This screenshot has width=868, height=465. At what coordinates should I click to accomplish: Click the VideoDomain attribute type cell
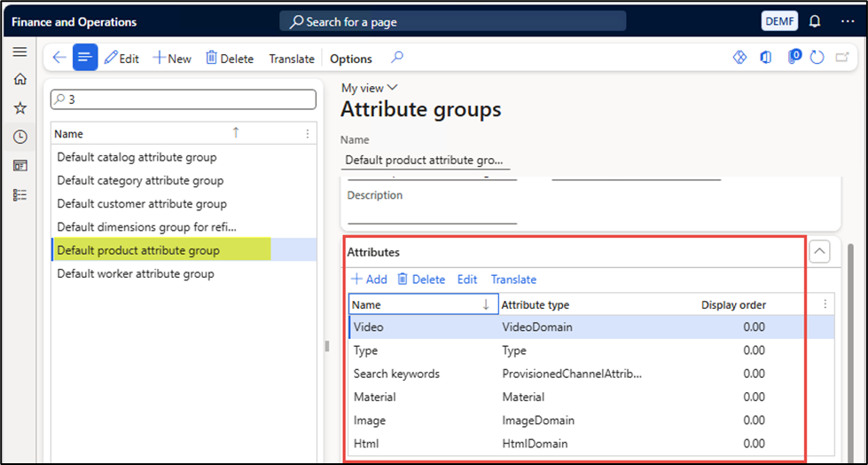(x=537, y=327)
